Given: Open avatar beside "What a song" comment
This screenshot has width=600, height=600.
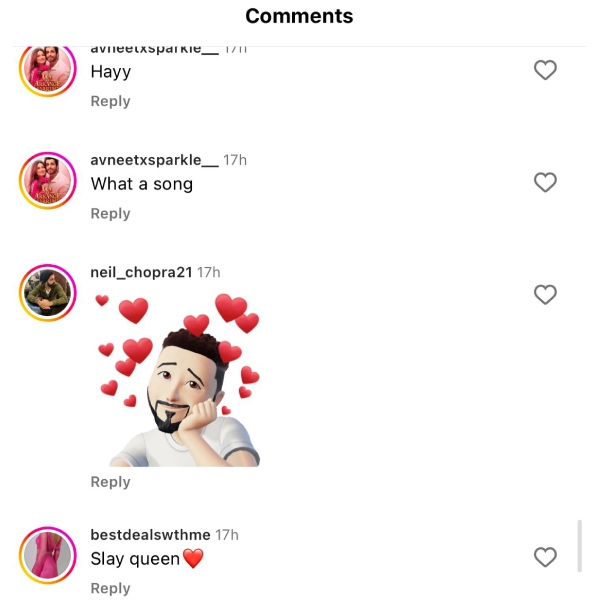Looking at the screenshot, I should 48,181.
